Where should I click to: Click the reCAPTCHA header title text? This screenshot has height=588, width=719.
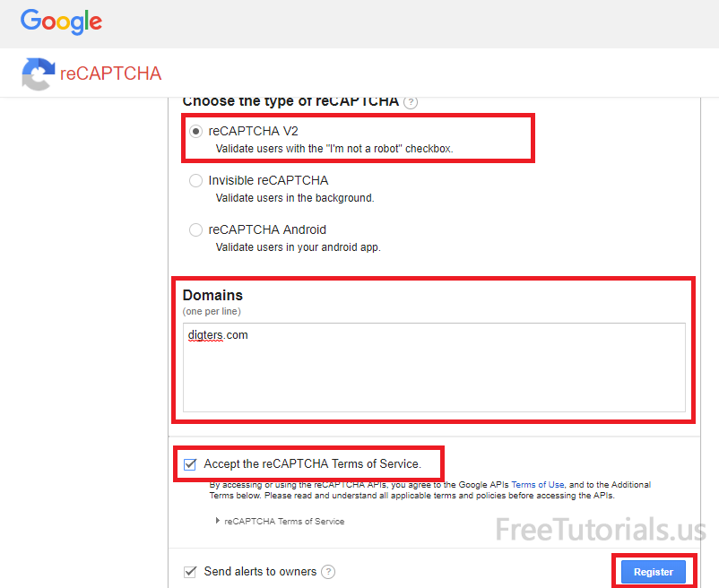coord(110,73)
